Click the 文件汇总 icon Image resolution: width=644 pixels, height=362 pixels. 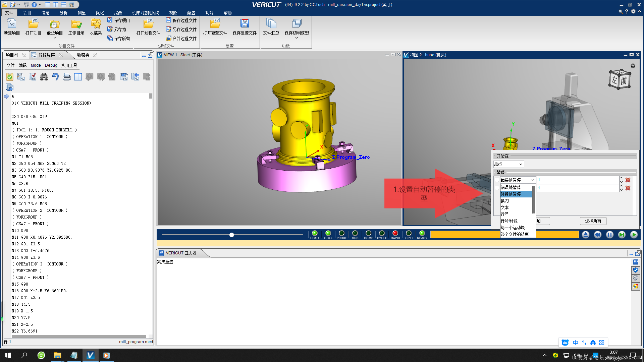[271, 27]
